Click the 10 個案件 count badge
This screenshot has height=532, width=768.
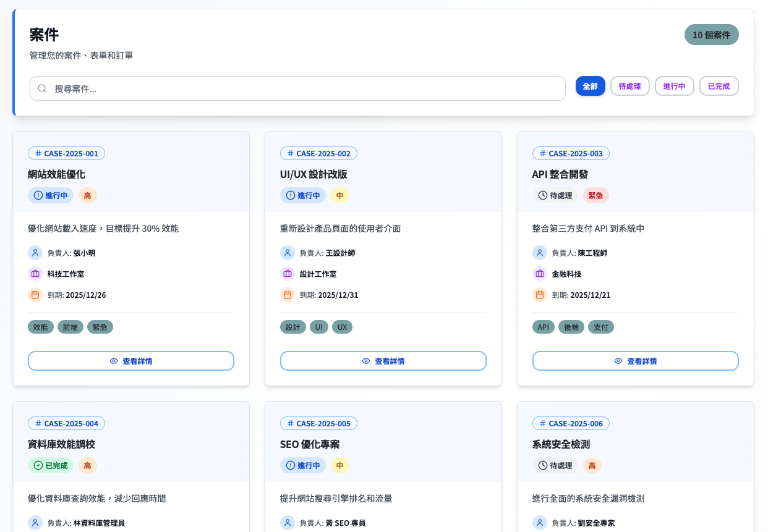coord(711,35)
